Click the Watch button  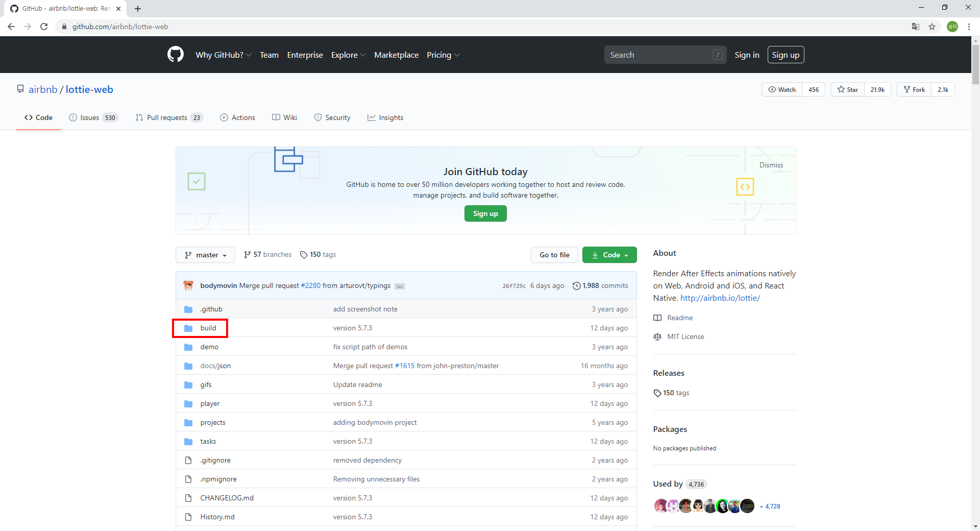pyautogui.click(x=782, y=89)
